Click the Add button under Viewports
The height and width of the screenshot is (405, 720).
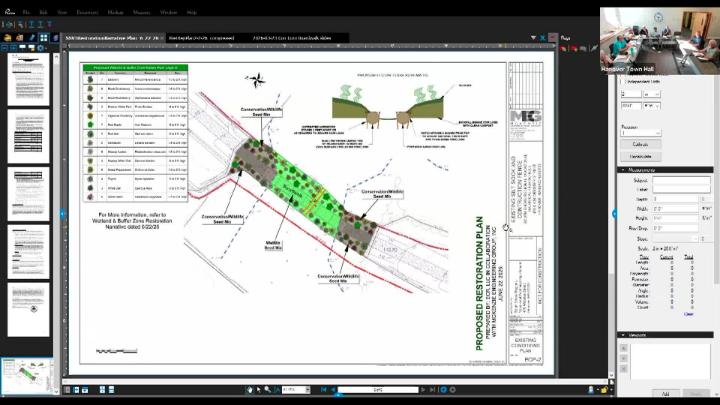pos(665,394)
